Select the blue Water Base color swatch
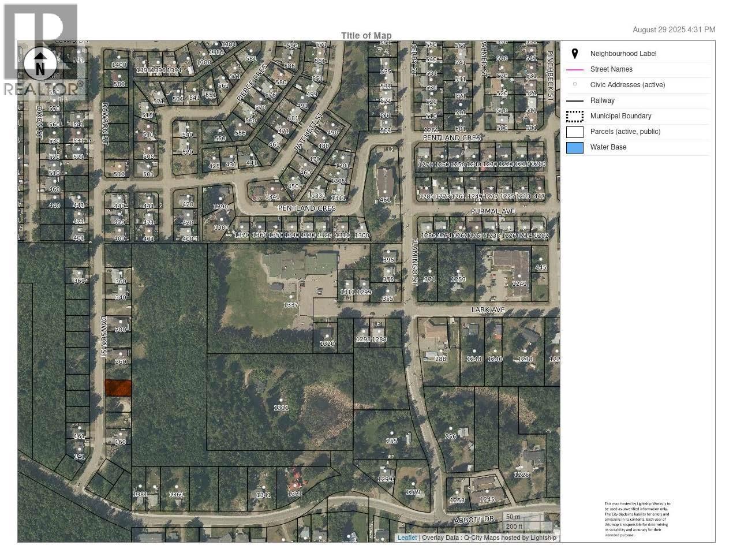This screenshot has height=560, width=733. (x=575, y=147)
